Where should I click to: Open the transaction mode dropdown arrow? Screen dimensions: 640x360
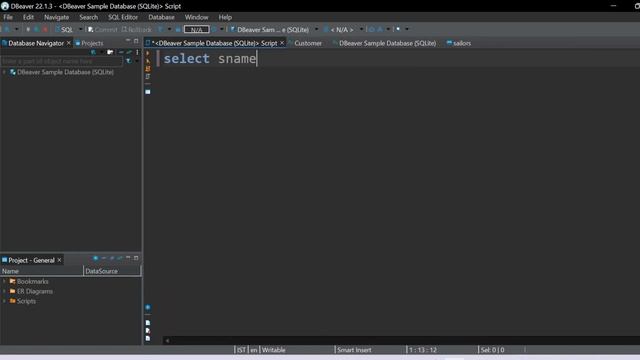[x=169, y=29]
